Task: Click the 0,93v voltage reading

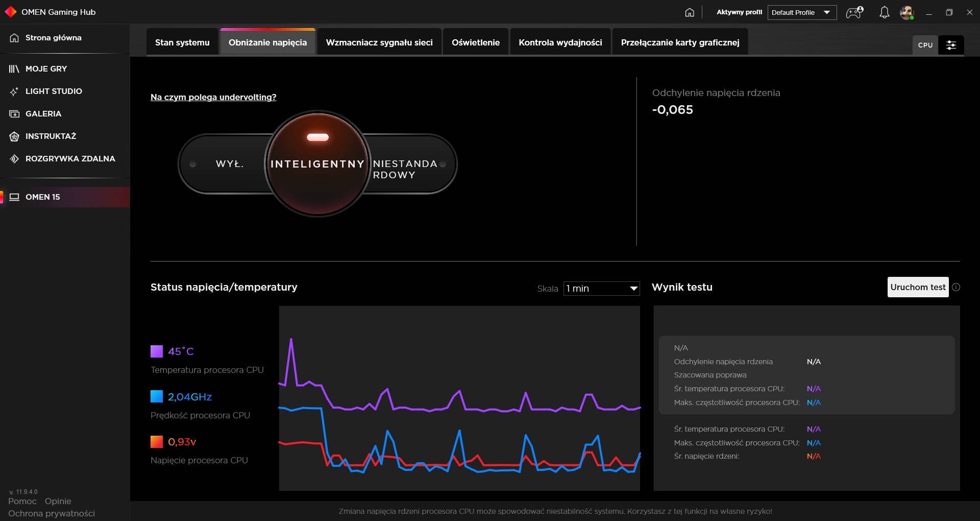Action: (x=182, y=442)
